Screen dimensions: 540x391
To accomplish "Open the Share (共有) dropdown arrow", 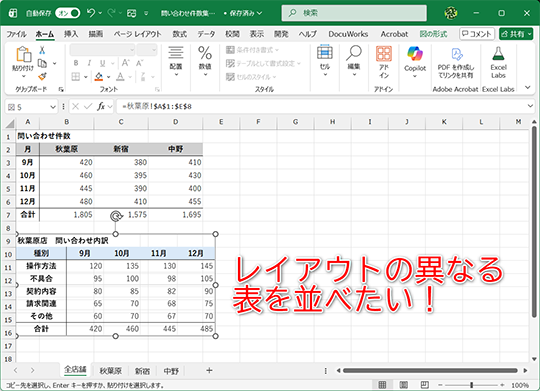I will (x=530, y=34).
